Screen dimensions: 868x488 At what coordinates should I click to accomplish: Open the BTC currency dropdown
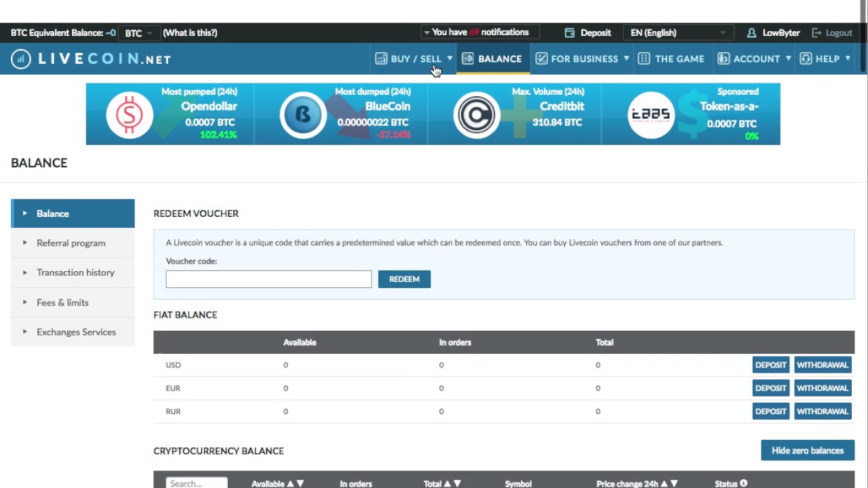point(139,33)
